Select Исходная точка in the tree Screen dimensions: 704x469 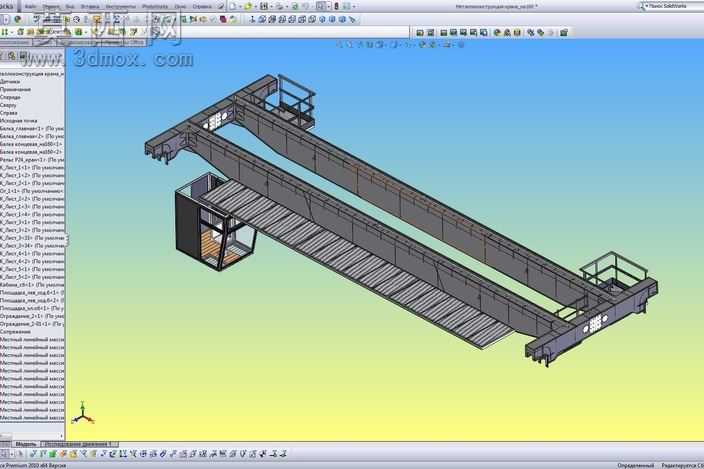[x=19, y=121]
